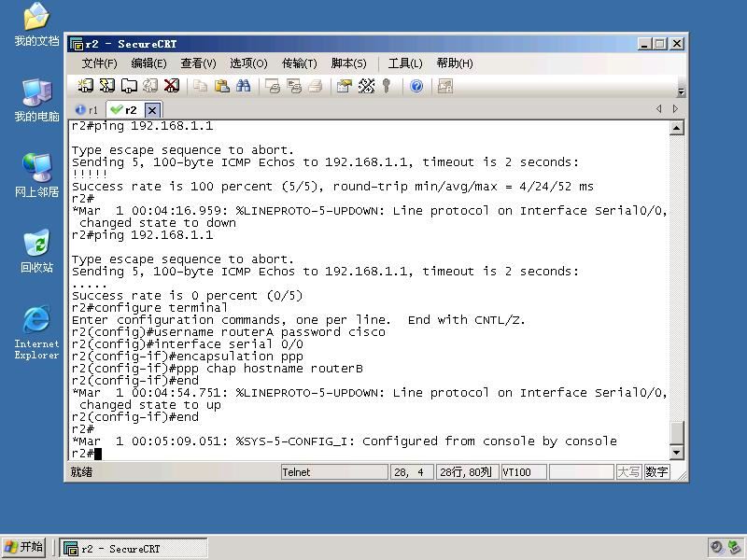Click the Disconnect red X icon
747x560 pixels.
click(x=172, y=86)
